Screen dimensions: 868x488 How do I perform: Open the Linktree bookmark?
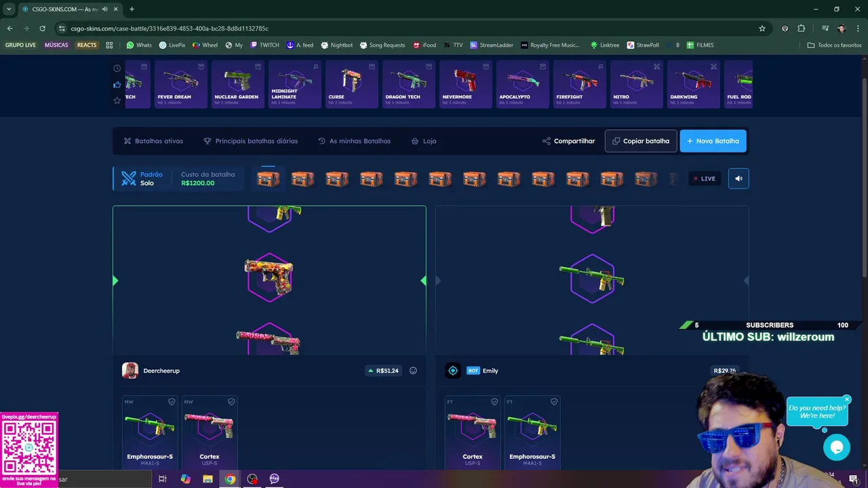pos(605,45)
